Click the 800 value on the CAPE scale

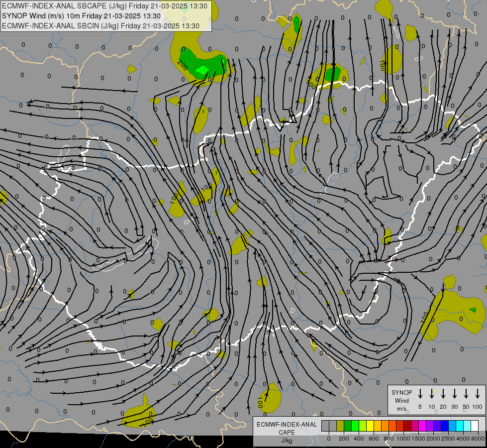389,439
